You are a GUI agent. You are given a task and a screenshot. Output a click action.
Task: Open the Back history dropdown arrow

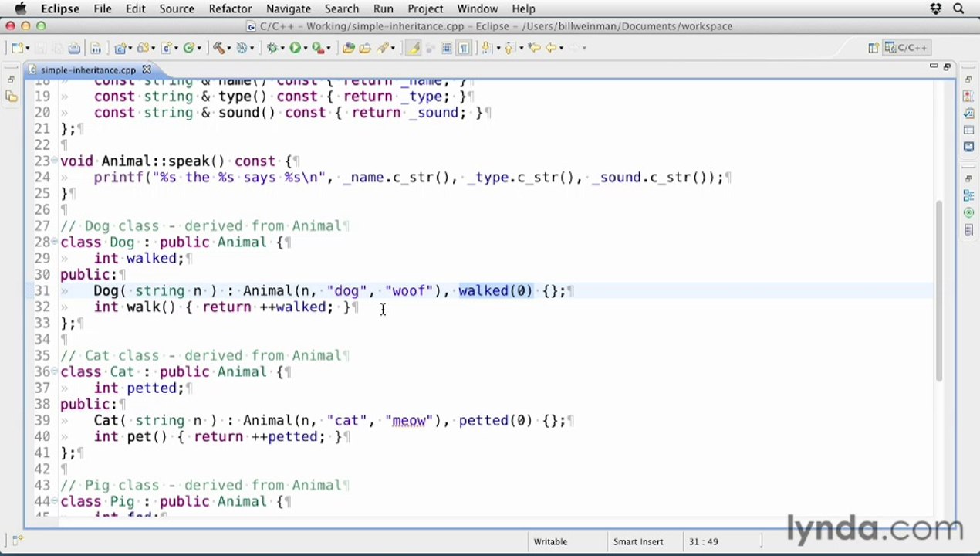[562, 48]
